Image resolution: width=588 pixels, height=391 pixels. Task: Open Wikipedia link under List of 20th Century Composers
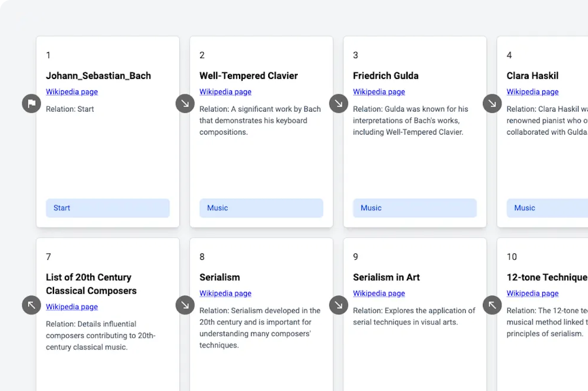(x=72, y=307)
